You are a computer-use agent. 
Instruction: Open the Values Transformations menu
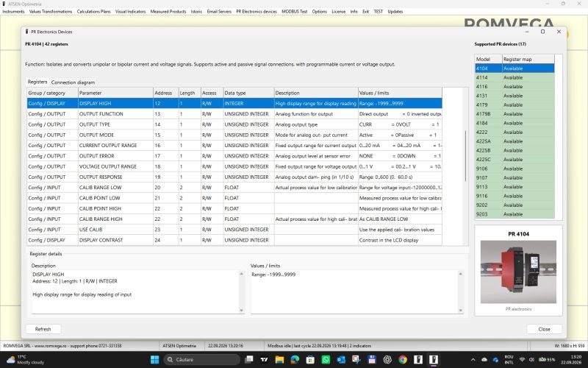[x=51, y=12]
